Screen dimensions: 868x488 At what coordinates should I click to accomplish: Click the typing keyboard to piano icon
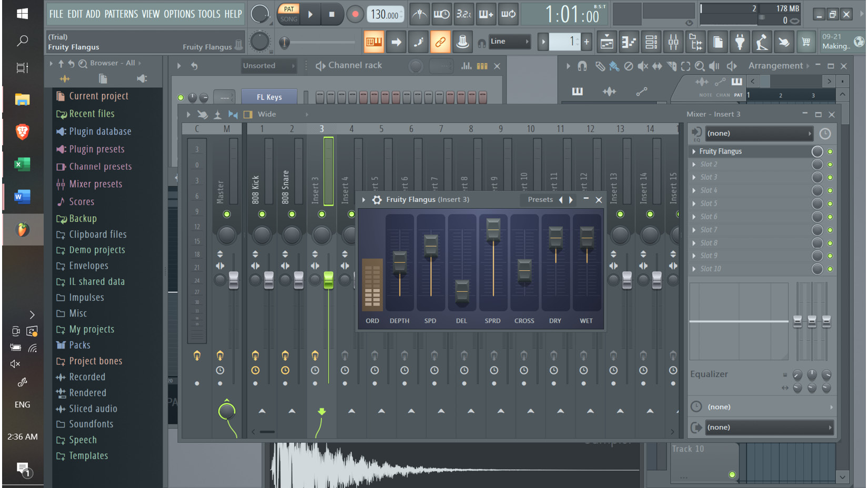pyautogui.click(x=374, y=42)
